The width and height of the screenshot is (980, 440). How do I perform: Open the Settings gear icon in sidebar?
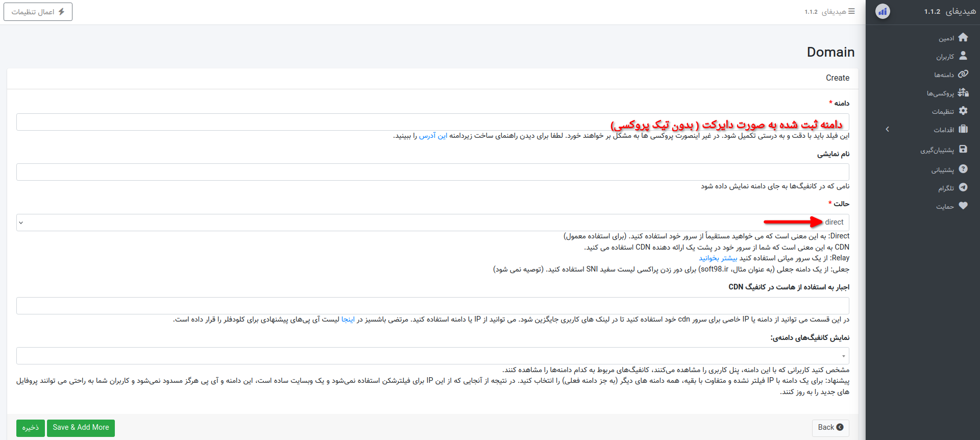pos(963,111)
